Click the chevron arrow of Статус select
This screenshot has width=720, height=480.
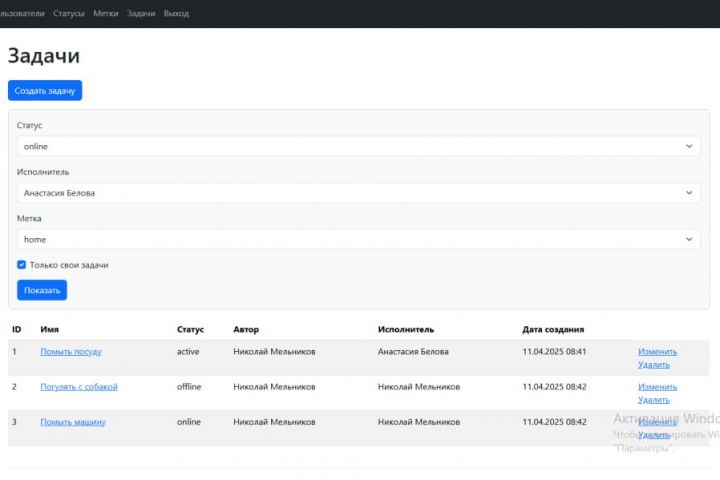tap(689, 146)
